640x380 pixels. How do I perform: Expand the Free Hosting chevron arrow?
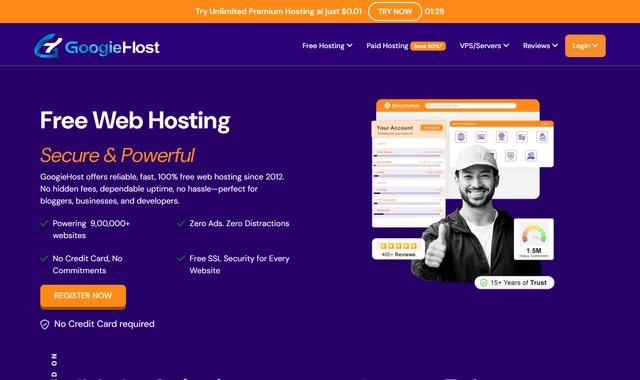coord(349,46)
